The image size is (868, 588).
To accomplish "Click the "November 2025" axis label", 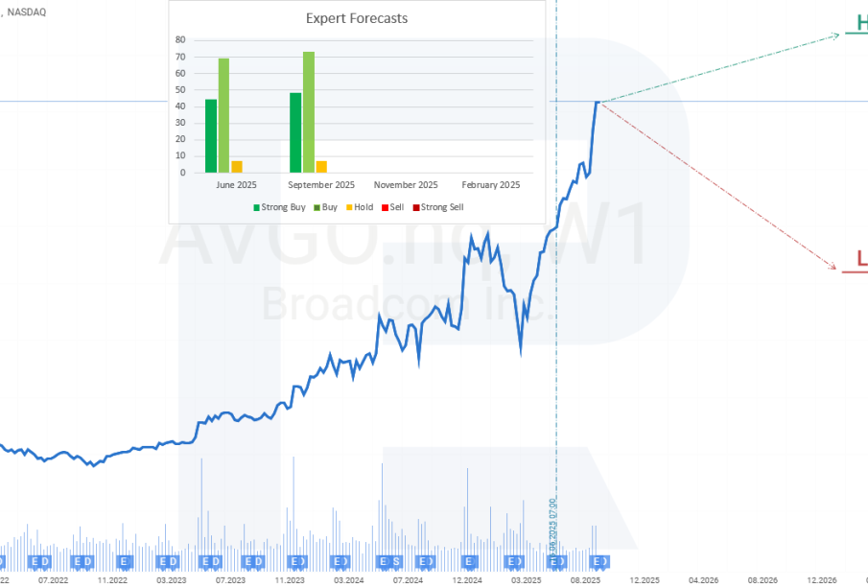I will [406, 185].
